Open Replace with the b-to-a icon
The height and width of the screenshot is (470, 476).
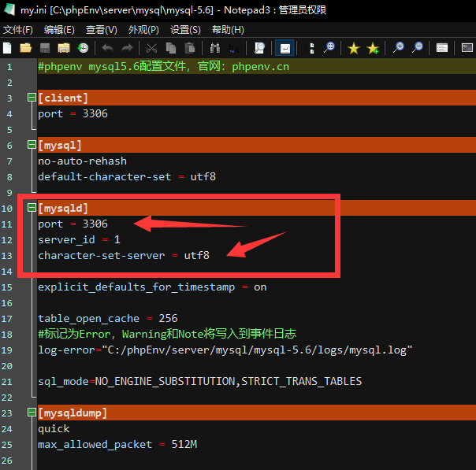click(x=234, y=48)
